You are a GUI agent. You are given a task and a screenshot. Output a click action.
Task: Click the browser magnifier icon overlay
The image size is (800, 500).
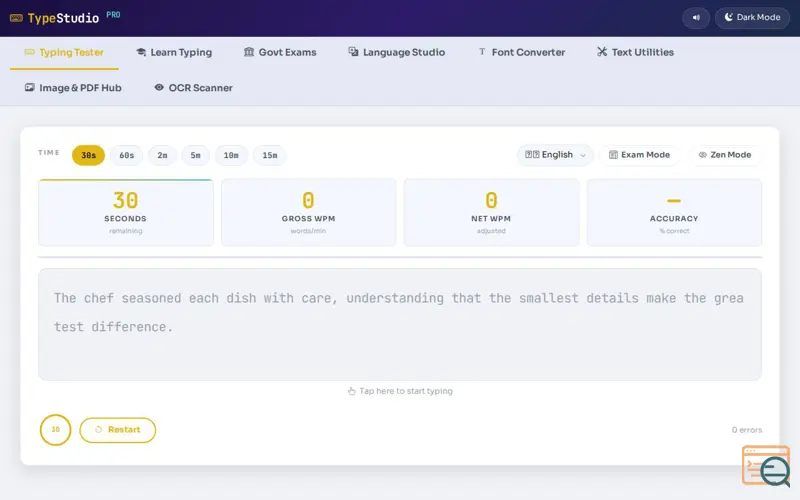pos(767,466)
